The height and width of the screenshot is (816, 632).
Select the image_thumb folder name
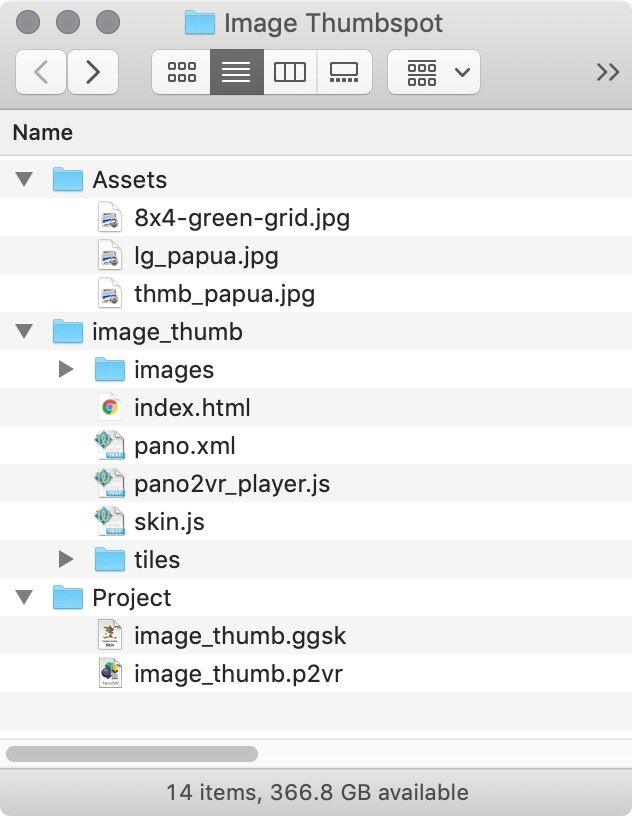click(x=167, y=332)
